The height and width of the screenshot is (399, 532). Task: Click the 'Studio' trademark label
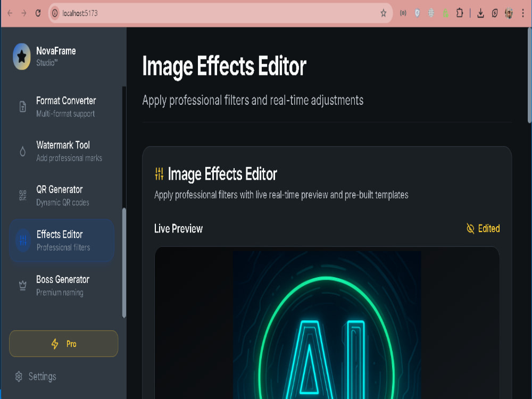coord(47,63)
